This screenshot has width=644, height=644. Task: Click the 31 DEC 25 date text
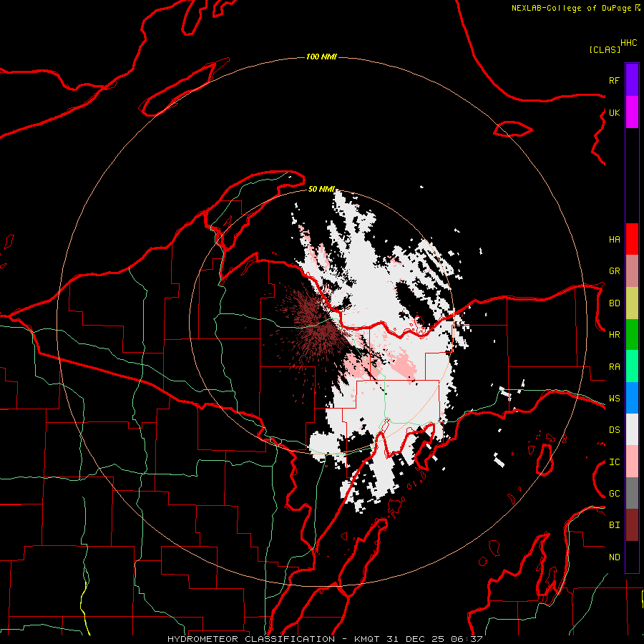[415, 639]
